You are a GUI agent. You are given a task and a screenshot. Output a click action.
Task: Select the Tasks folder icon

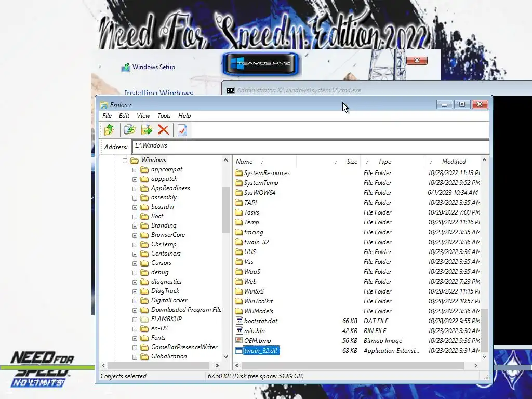[239, 212]
